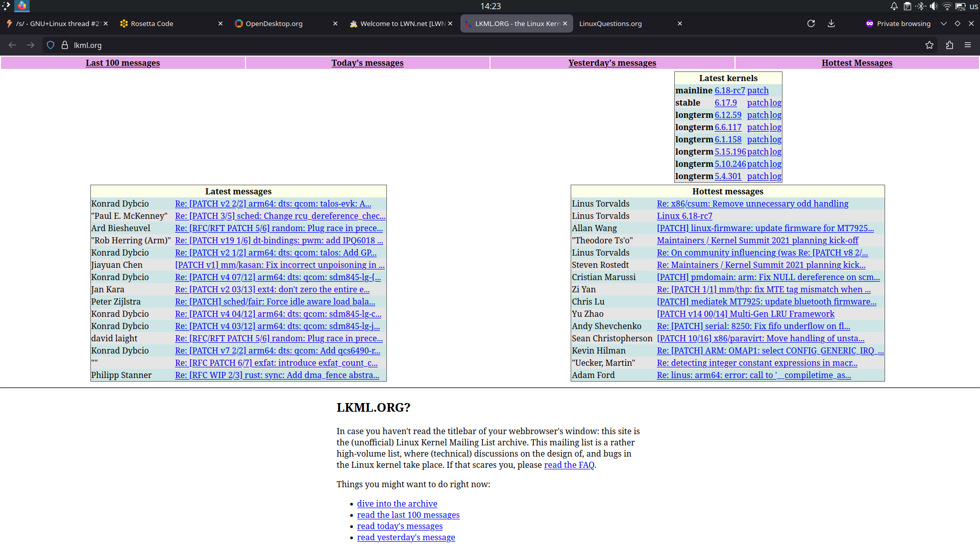Open the Linux 6.18-rc7 hottest message
The width and height of the screenshot is (980, 551).
click(684, 216)
